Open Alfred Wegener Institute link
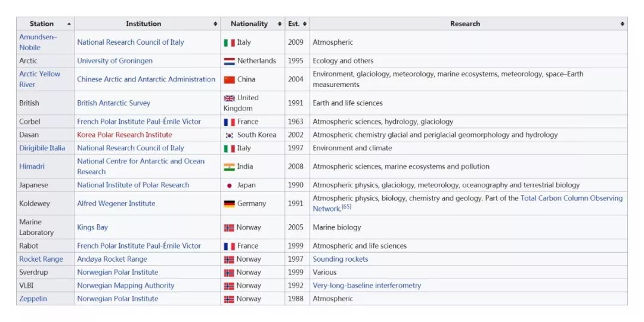 coord(116,203)
